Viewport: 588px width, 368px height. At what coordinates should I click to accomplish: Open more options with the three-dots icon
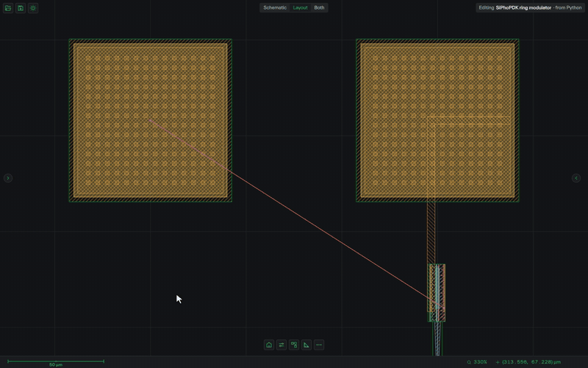(319, 344)
